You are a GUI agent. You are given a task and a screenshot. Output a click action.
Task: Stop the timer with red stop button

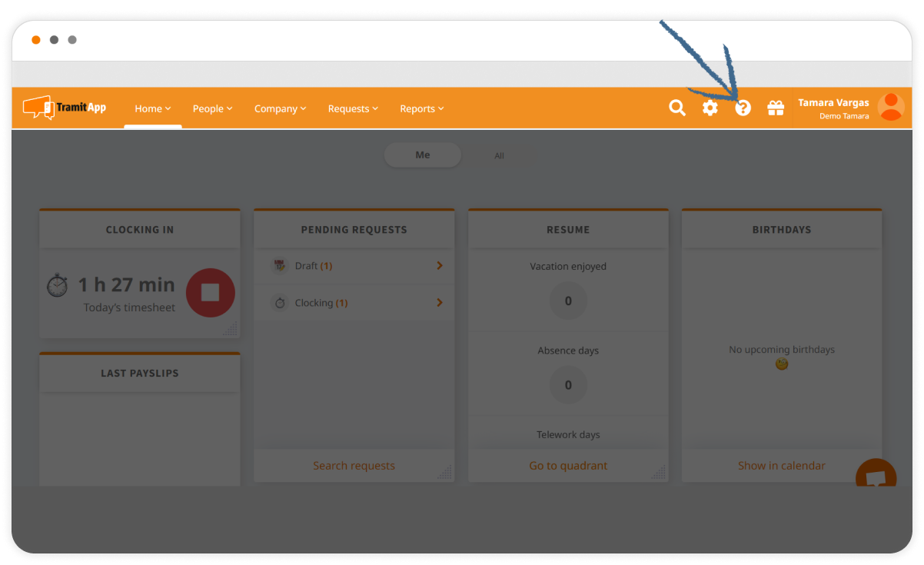point(211,293)
